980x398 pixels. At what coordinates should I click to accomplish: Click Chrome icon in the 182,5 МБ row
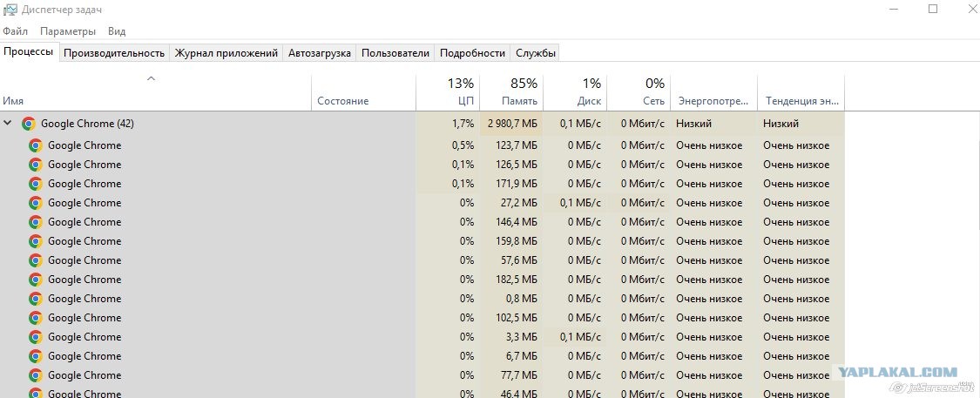click(36, 280)
